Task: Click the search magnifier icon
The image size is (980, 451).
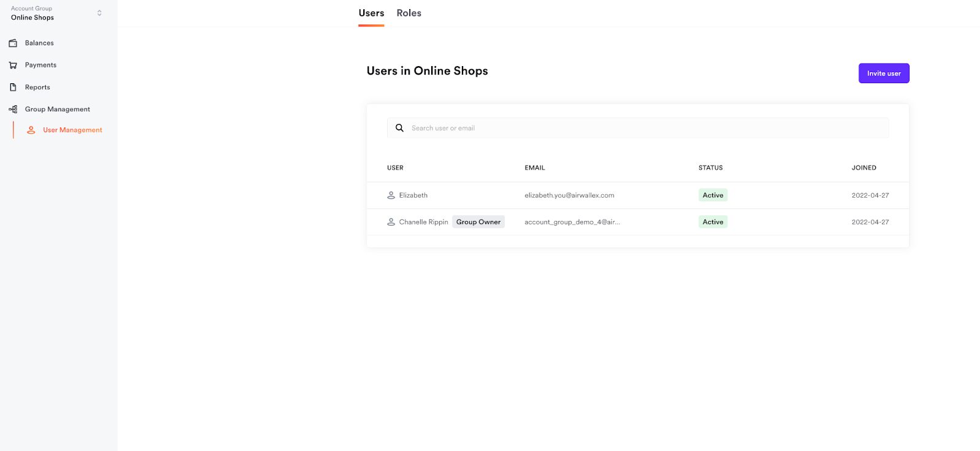Action: (399, 128)
